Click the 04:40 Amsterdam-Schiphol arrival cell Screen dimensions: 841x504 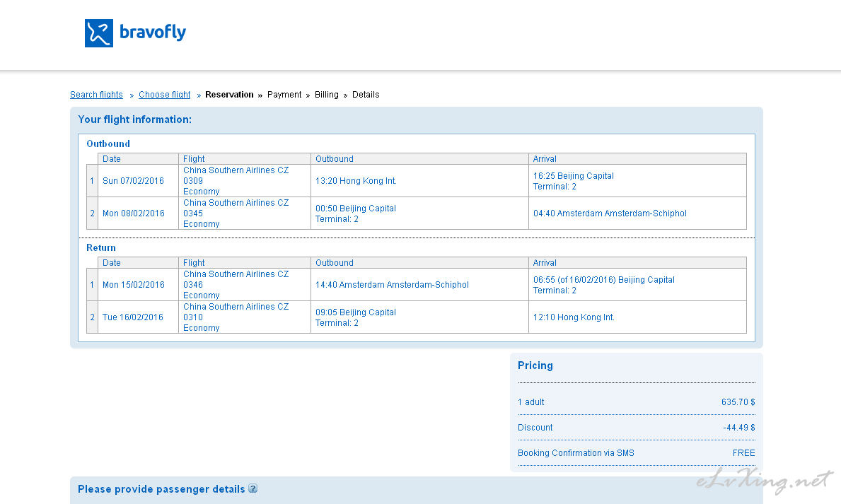(610, 213)
